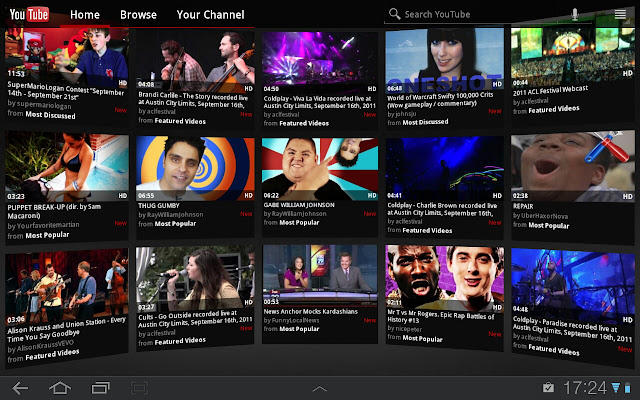Click HD badge on Viva La Vida thumbnail
The image size is (640, 400).
point(371,89)
